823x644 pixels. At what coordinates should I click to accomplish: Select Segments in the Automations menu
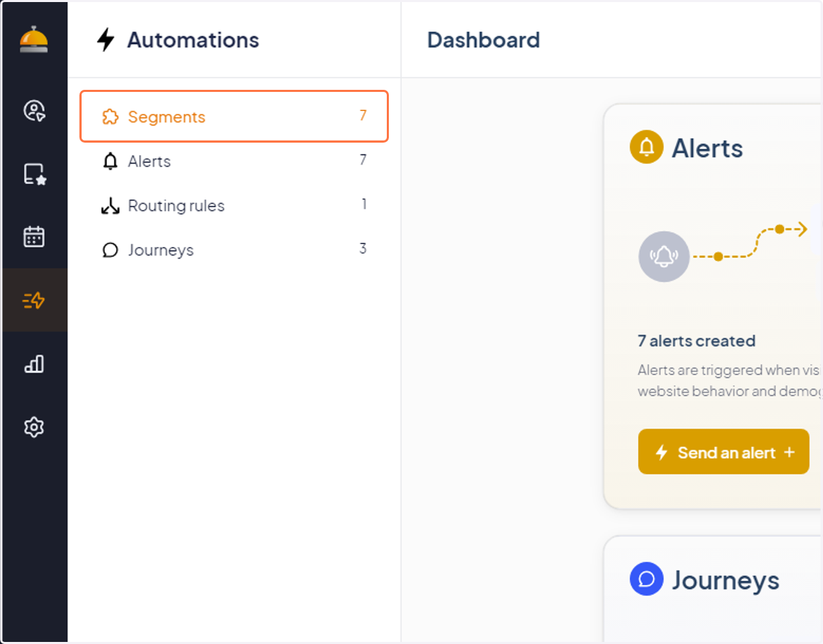pyautogui.click(x=235, y=117)
